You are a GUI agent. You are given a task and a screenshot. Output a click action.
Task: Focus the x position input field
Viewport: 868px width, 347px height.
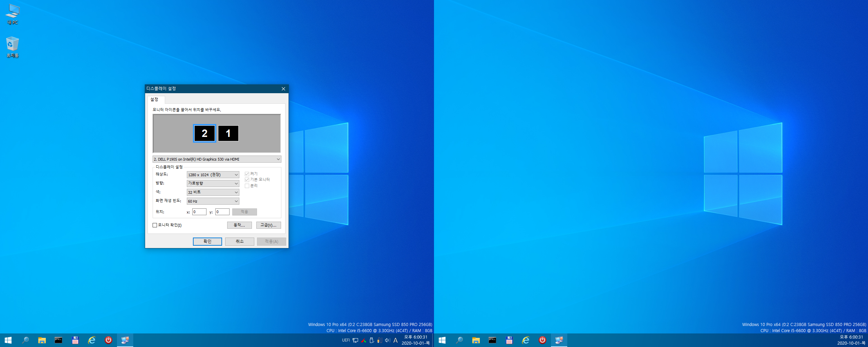(x=199, y=212)
